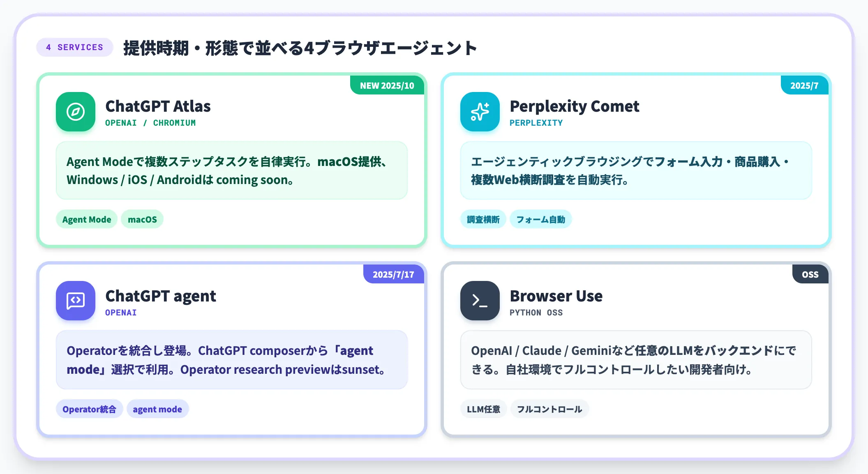
Task: Select the Operator統合 tag
Action: [89, 409]
